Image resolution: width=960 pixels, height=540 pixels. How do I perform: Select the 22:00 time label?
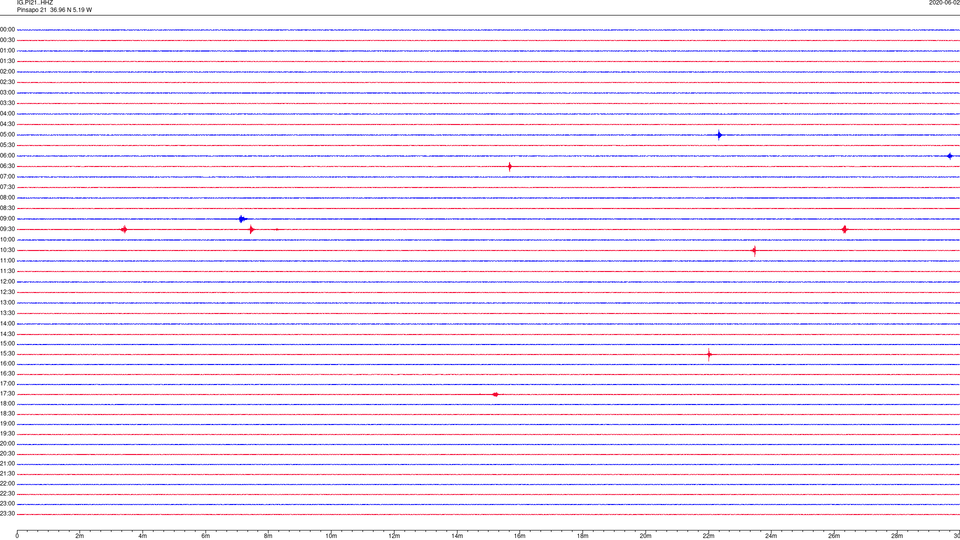7,484
